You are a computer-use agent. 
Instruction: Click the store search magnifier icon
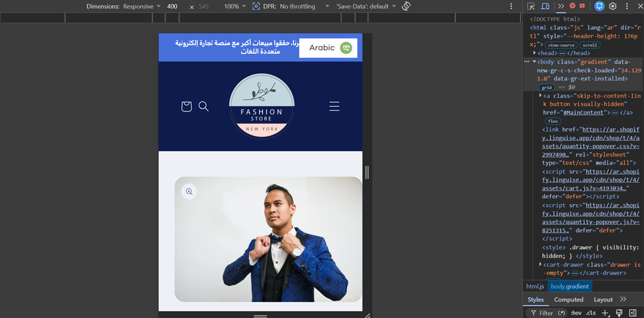(203, 106)
